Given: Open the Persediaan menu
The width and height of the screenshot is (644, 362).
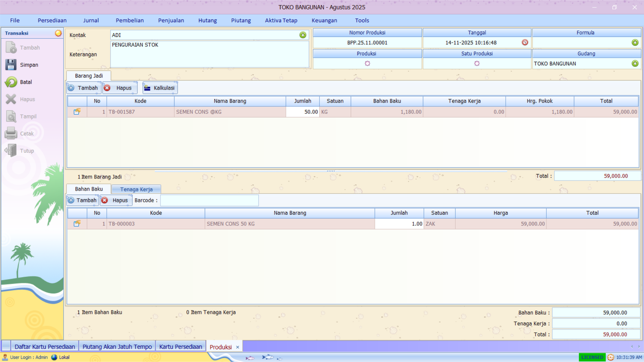Looking at the screenshot, I should [x=52, y=20].
